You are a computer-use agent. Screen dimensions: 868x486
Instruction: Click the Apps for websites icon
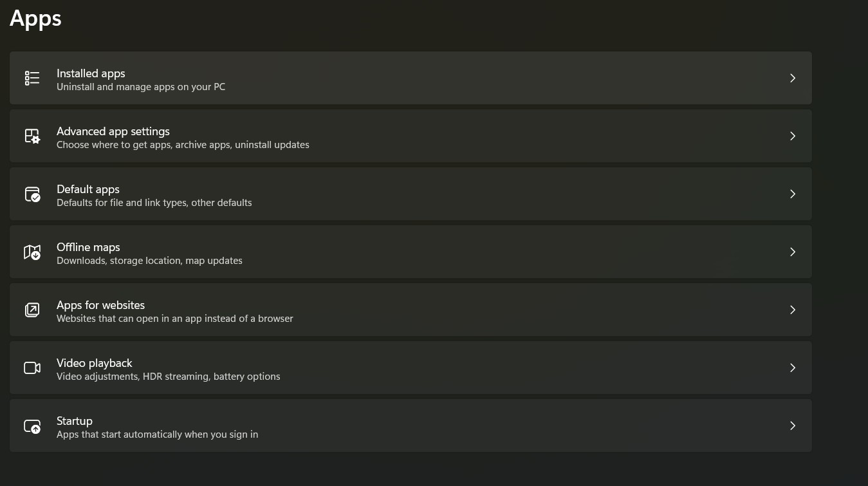(x=32, y=310)
